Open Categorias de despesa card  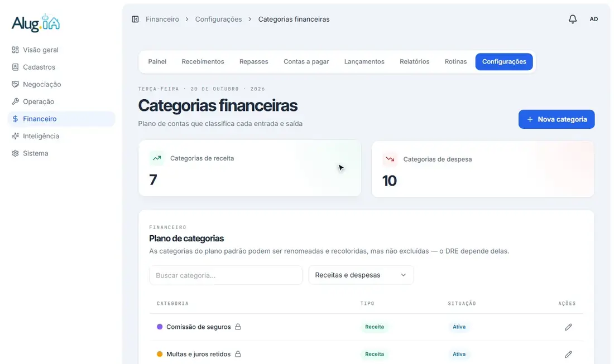pyautogui.click(x=483, y=169)
